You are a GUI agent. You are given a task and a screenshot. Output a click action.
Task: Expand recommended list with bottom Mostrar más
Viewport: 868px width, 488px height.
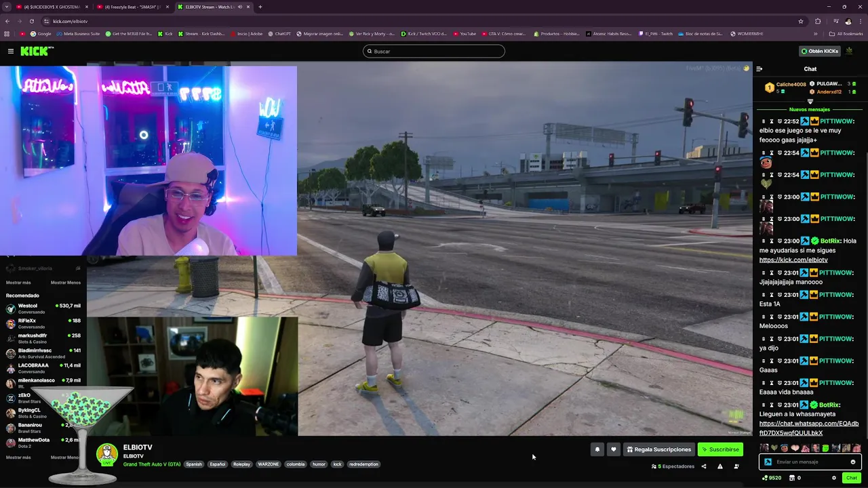pyautogui.click(x=18, y=457)
